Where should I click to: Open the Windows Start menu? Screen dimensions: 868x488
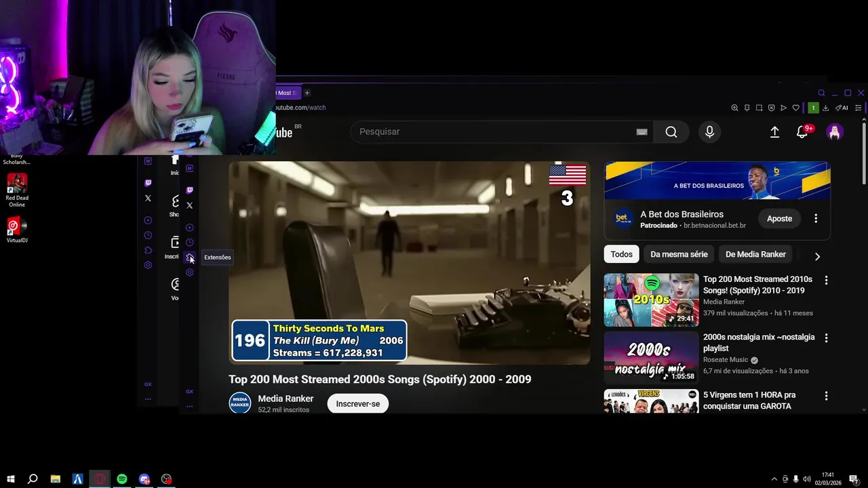click(11, 479)
